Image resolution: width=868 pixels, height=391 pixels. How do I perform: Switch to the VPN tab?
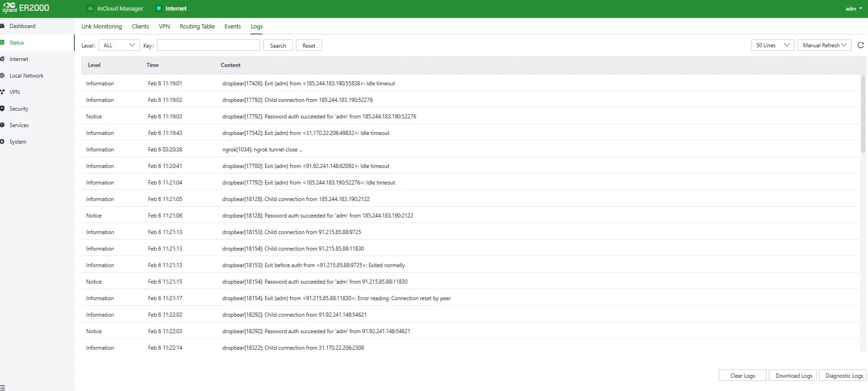pyautogui.click(x=164, y=27)
